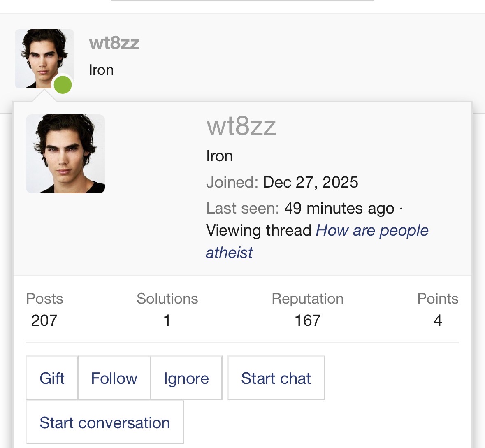
Task: Open the reputation score 167
Action: tap(307, 320)
